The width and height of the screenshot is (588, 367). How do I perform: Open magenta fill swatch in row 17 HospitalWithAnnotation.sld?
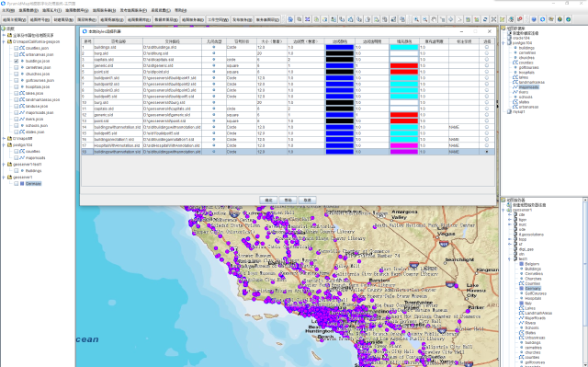[x=404, y=145]
